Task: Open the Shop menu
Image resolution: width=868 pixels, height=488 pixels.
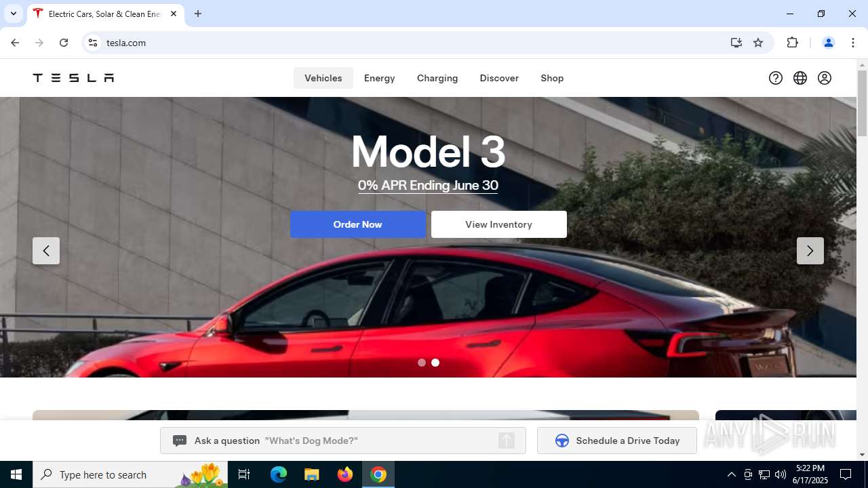Action: (x=552, y=78)
